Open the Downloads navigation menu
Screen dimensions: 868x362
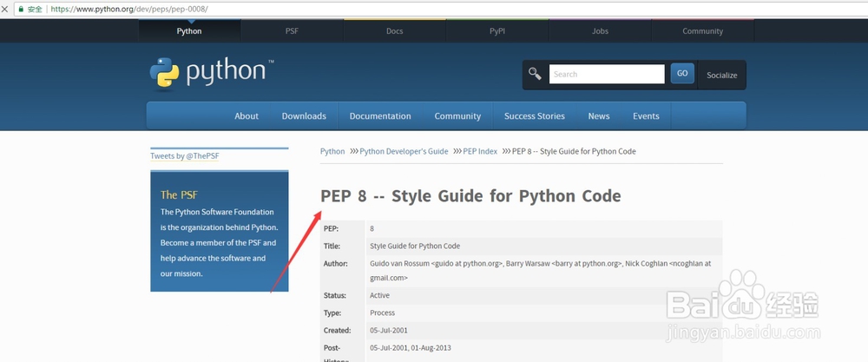304,116
